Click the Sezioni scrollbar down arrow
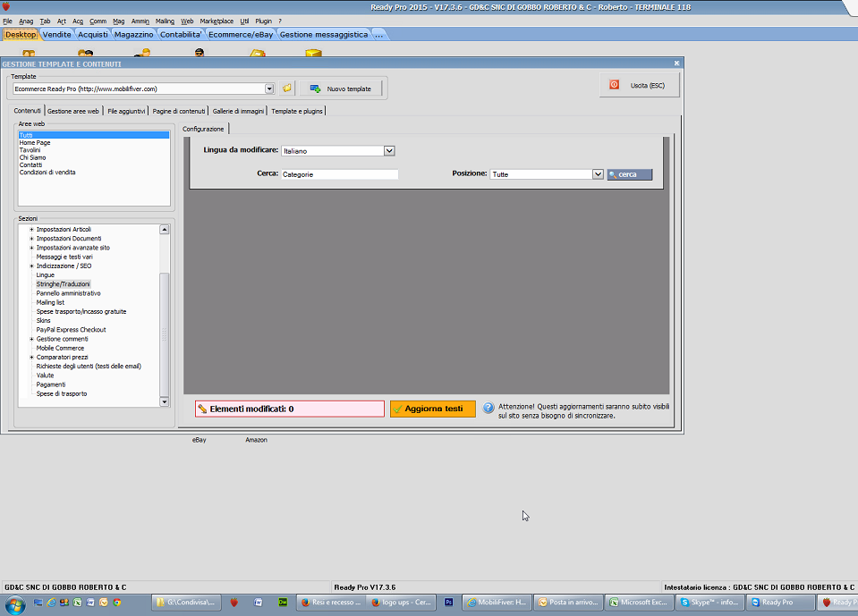Image resolution: width=858 pixels, height=616 pixels. coord(164,401)
